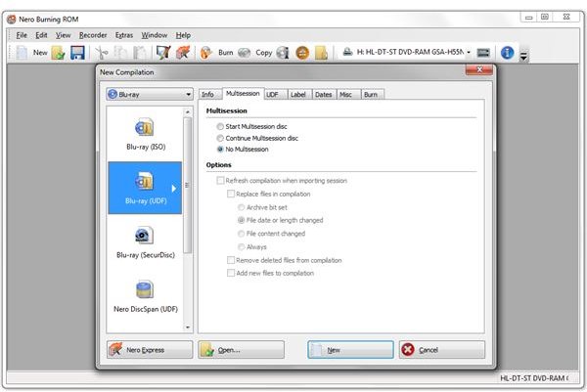Switch to the Label tab
The image size is (587, 392).
pyautogui.click(x=299, y=94)
